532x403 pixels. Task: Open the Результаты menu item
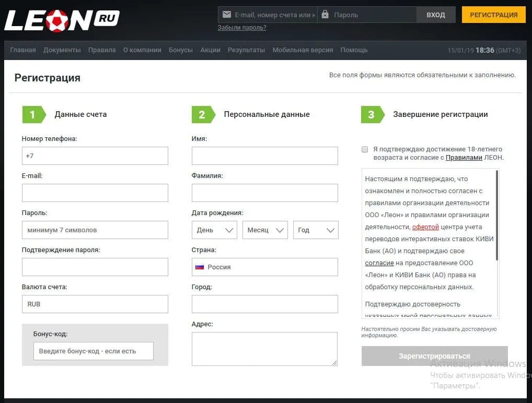tap(246, 50)
